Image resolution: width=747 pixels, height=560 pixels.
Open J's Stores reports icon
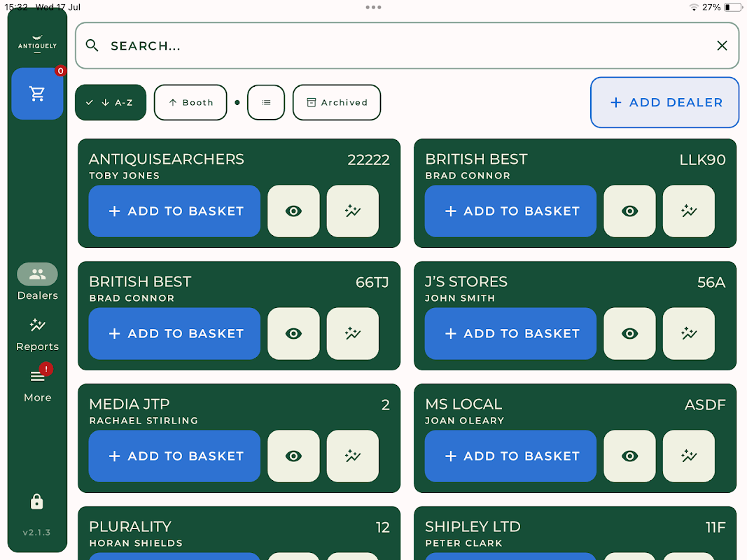[x=688, y=333]
